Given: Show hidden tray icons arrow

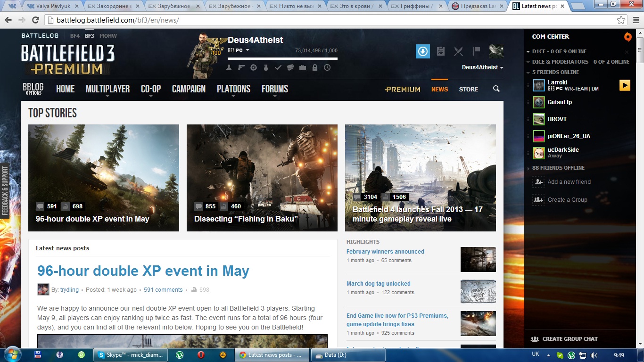Looking at the screenshot, I should (x=548, y=355).
